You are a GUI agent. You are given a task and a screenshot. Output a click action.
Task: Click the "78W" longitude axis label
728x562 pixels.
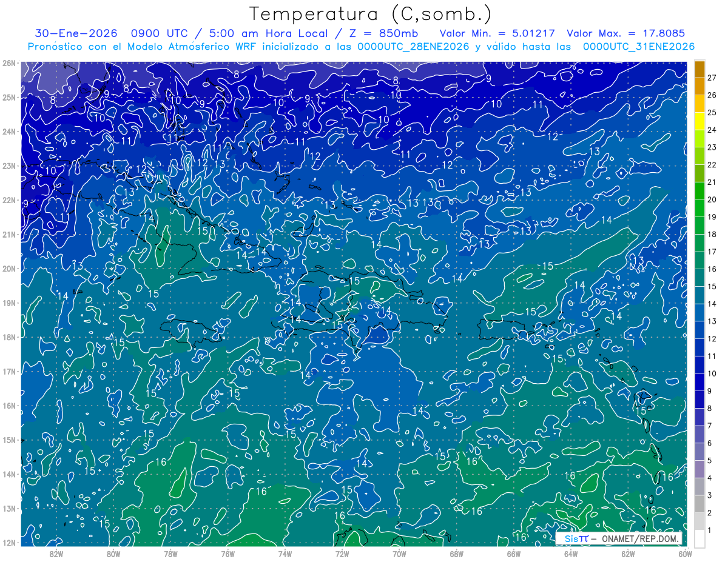170,553
